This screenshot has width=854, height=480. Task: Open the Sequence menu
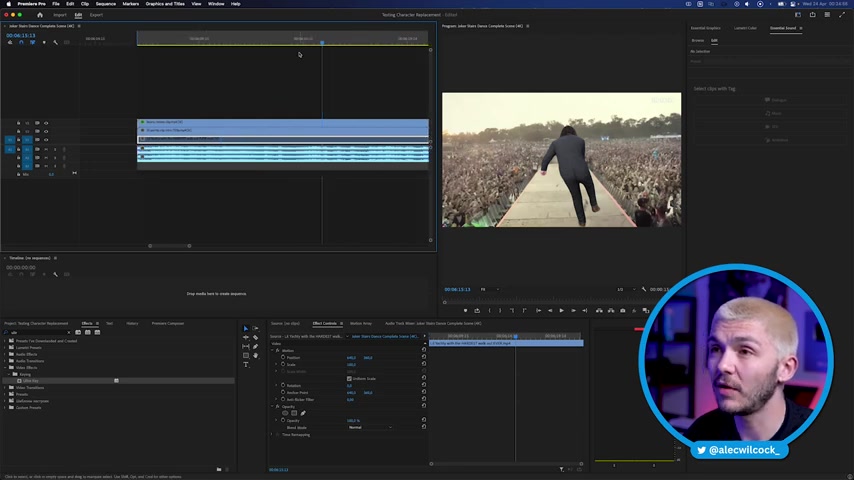pyautogui.click(x=106, y=4)
